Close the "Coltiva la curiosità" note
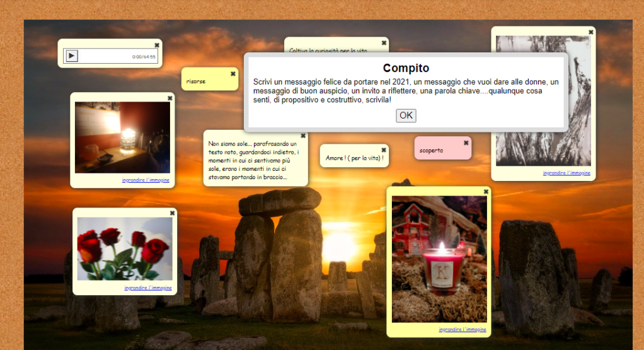The height and width of the screenshot is (350, 644). tap(384, 43)
